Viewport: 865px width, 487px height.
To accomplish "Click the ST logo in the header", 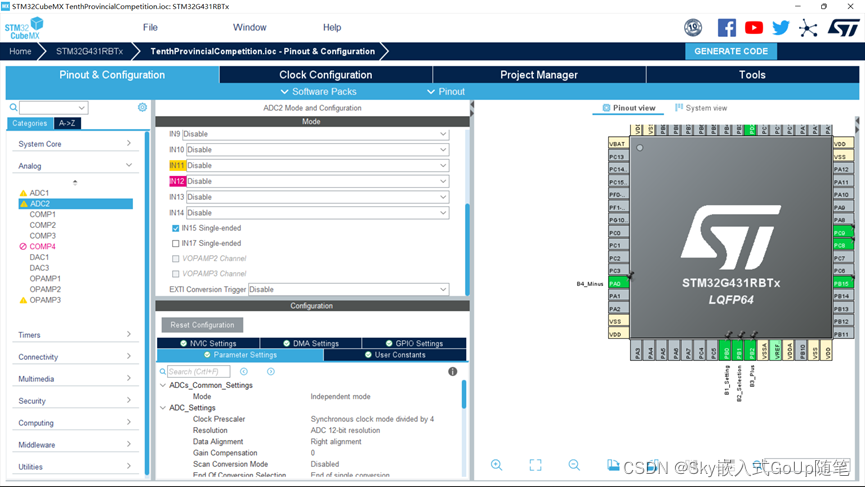I will point(843,28).
